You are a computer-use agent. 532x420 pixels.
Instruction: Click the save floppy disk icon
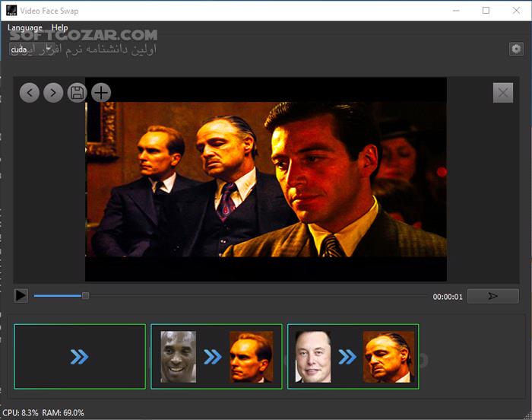click(x=77, y=93)
